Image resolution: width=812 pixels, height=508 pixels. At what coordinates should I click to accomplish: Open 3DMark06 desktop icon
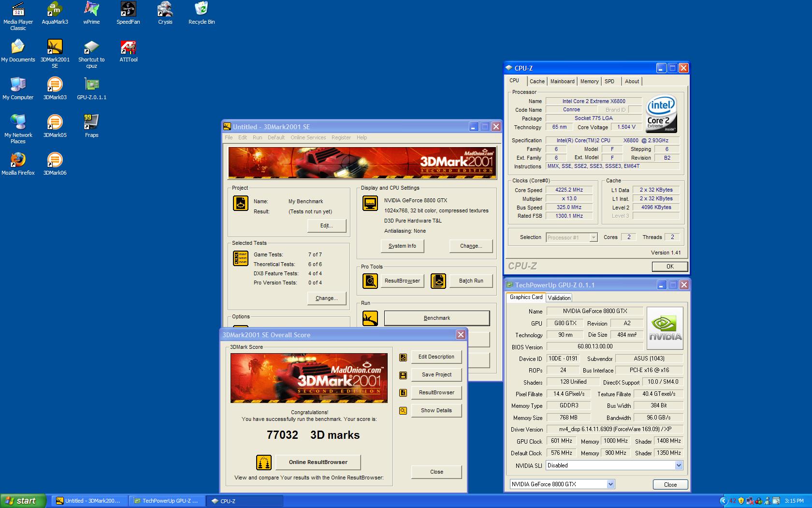tap(55, 164)
